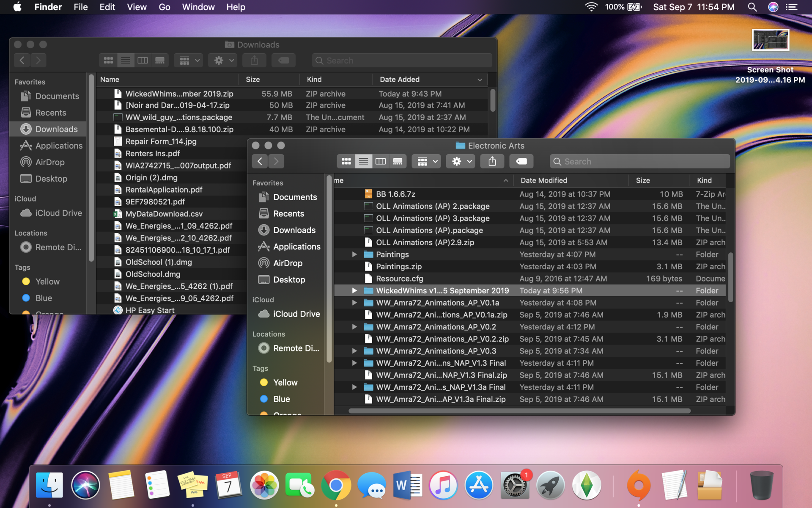
Task: Sort Downloads list by Name column
Action: (x=167, y=80)
